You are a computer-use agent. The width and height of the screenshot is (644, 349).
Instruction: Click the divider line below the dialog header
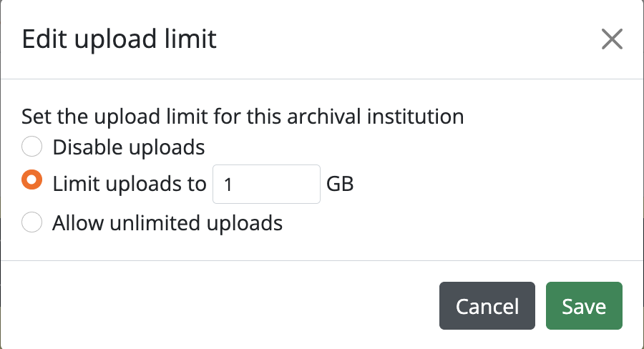tap(322, 79)
